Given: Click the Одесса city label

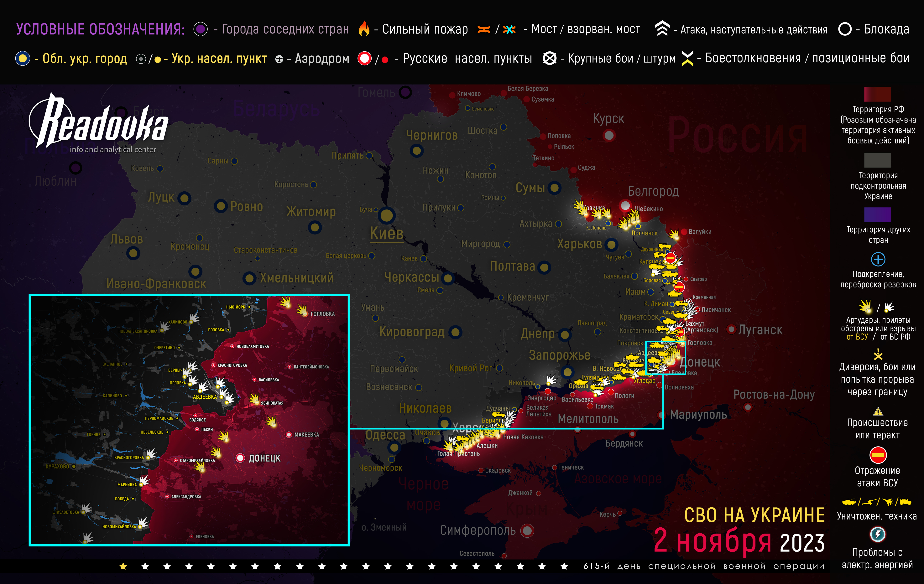Looking at the screenshot, I should pyautogui.click(x=385, y=435).
